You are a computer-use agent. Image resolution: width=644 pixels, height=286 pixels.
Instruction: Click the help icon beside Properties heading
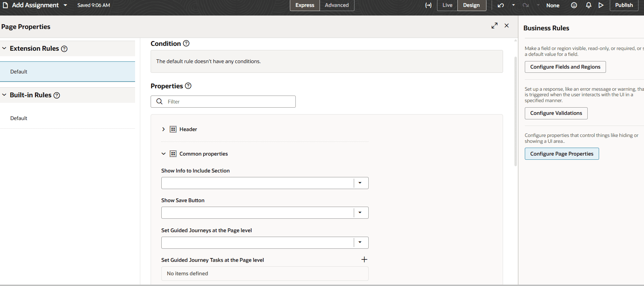pyautogui.click(x=188, y=86)
